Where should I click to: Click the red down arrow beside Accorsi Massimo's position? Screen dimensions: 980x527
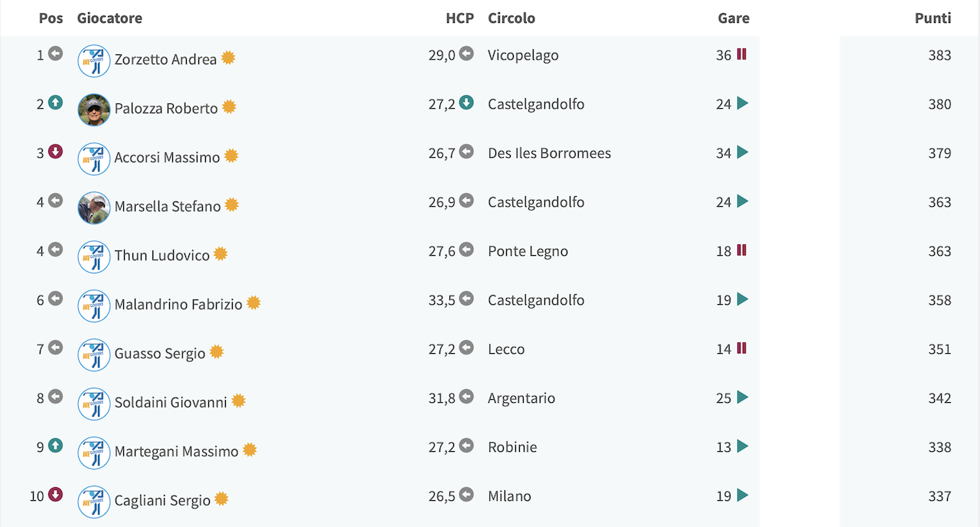coord(55,152)
